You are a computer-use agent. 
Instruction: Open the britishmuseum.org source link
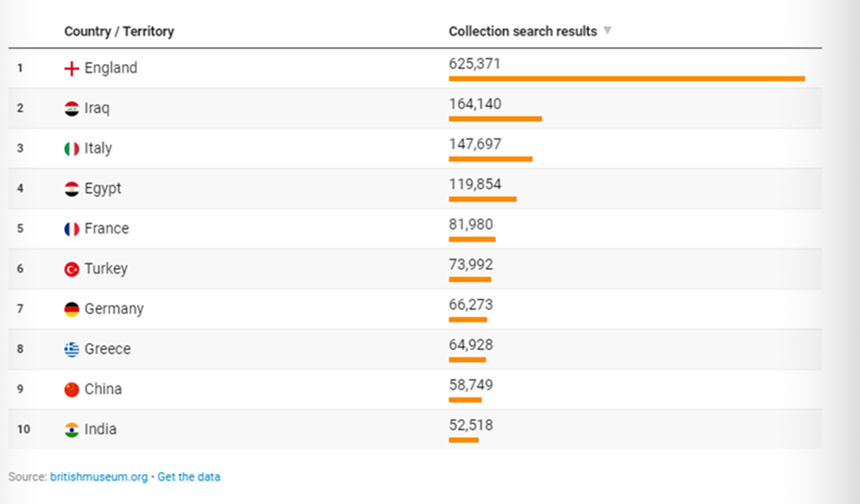99,477
